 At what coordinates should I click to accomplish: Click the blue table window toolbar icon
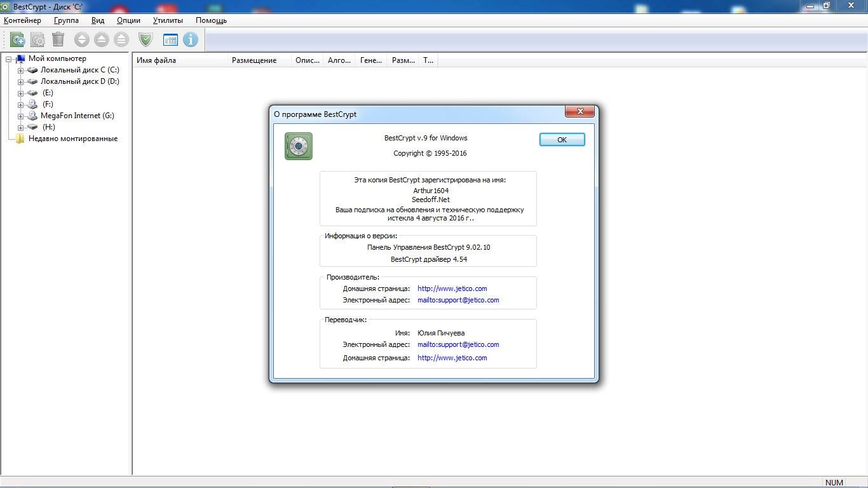(x=170, y=39)
